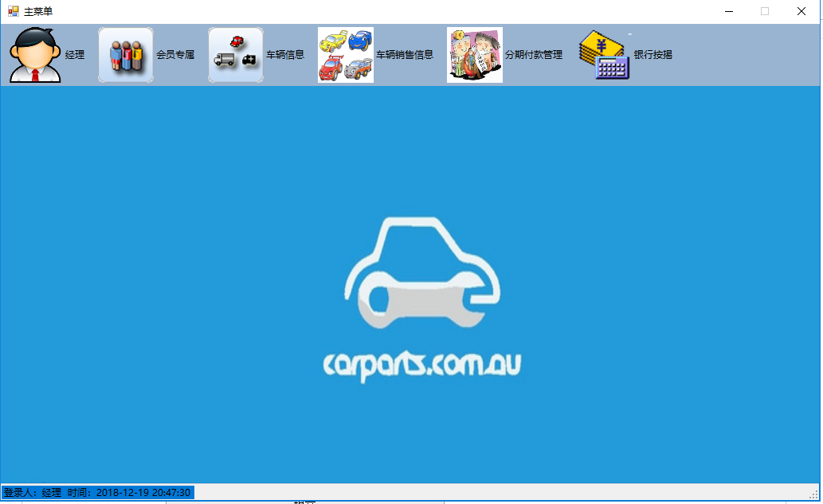This screenshot has height=504, width=823.
Task: Click the resize grip in status bar
Action: (x=814, y=494)
